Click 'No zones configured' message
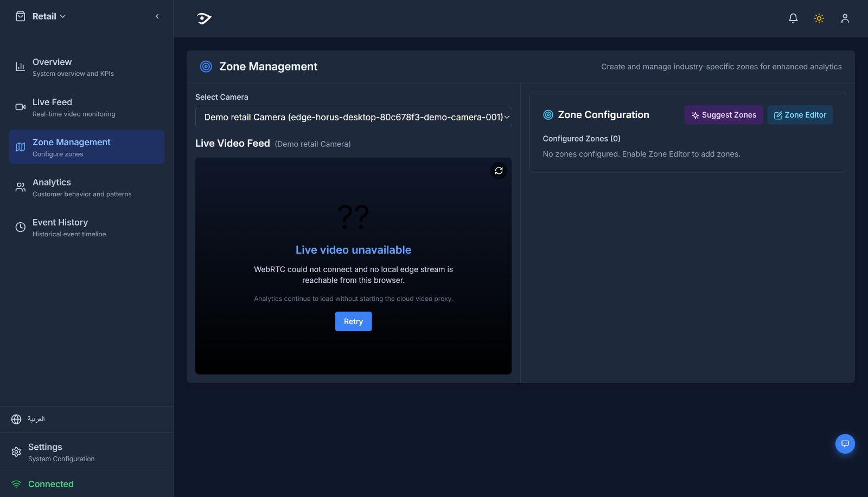868x497 pixels. 641,154
